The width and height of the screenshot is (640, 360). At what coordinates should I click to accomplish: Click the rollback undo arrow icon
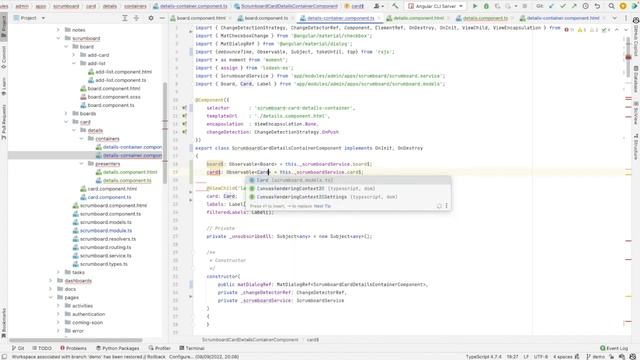[x=597, y=6]
